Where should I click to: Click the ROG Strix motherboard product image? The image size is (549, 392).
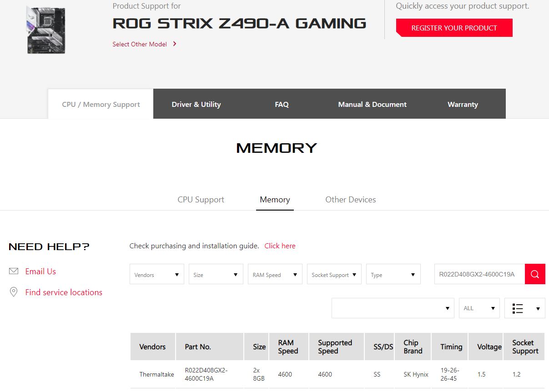tap(46, 30)
